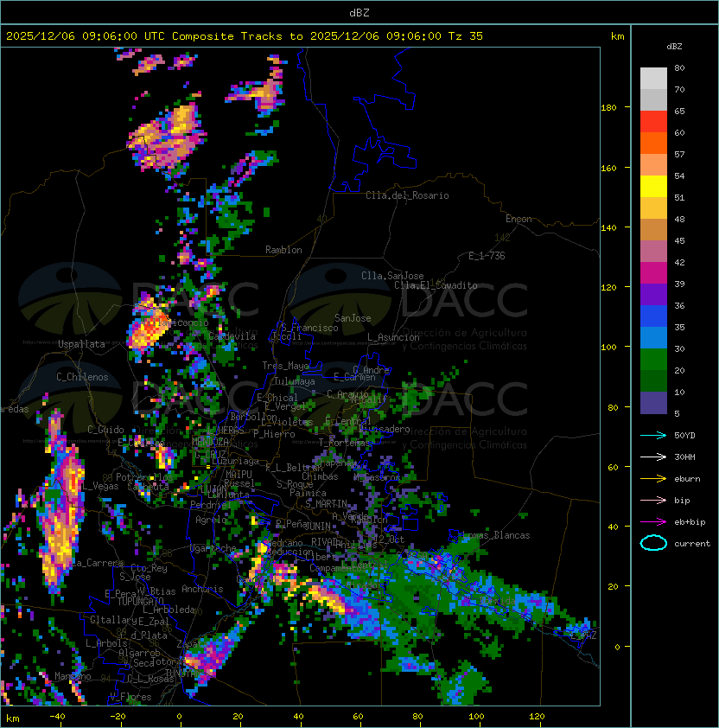Click the 'L_Asuncion' map label

(x=393, y=337)
